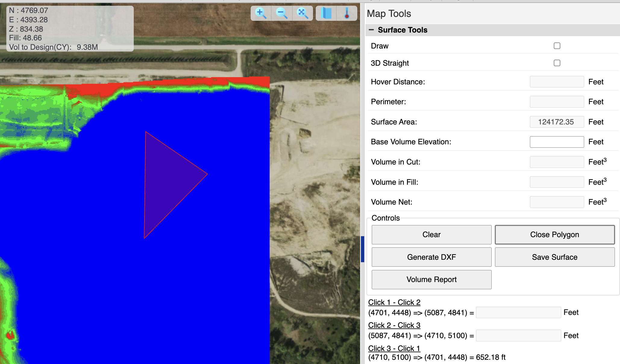This screenshot has width=620, height=364.
Task: Click the Click 2 - Click 3 link
Action: pos(394,325)
